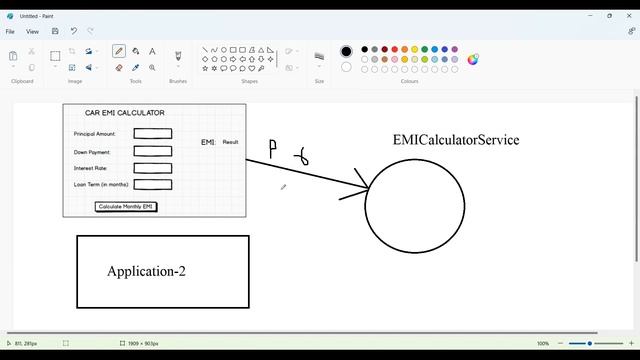This screenshot has height=360, width=640.
Task: Select the Eraser tool
Action: (119, 68)
